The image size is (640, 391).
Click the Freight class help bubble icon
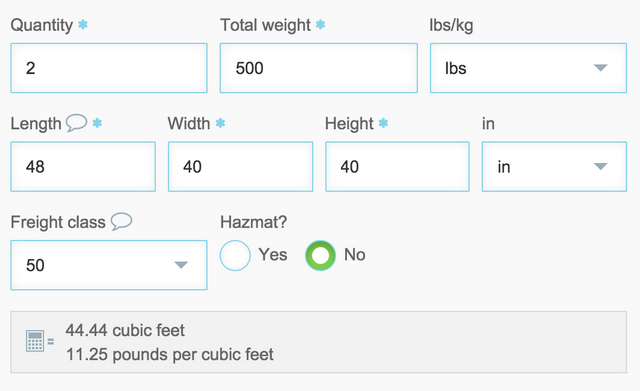point(121,221)
